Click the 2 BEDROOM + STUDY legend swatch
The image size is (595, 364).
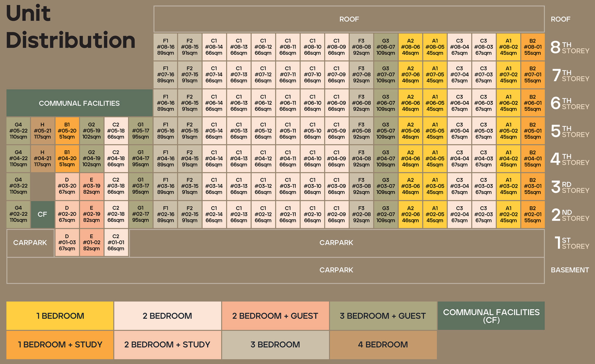tap(168, 345)
